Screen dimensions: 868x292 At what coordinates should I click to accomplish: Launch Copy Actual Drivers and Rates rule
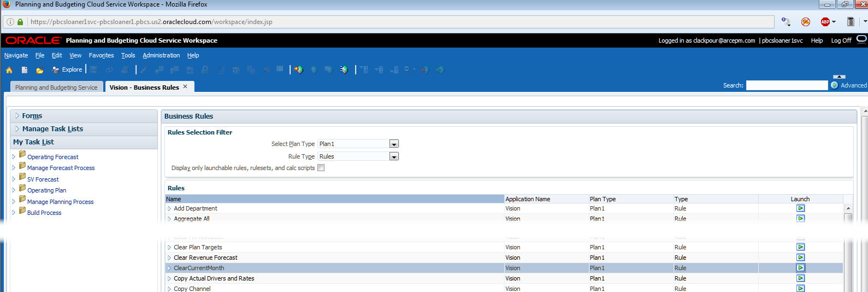[x=800, y=278]
